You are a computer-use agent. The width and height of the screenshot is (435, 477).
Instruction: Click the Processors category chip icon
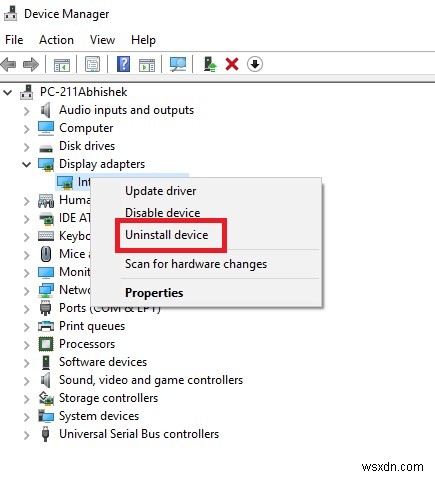[46, 344]
